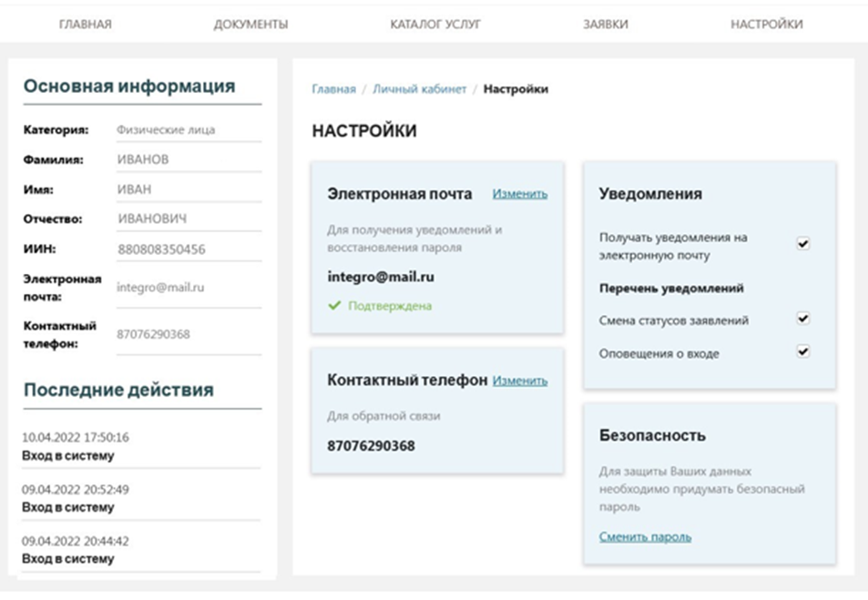Open 'Личный кабинет' breadcrumb link

point(419,89)
